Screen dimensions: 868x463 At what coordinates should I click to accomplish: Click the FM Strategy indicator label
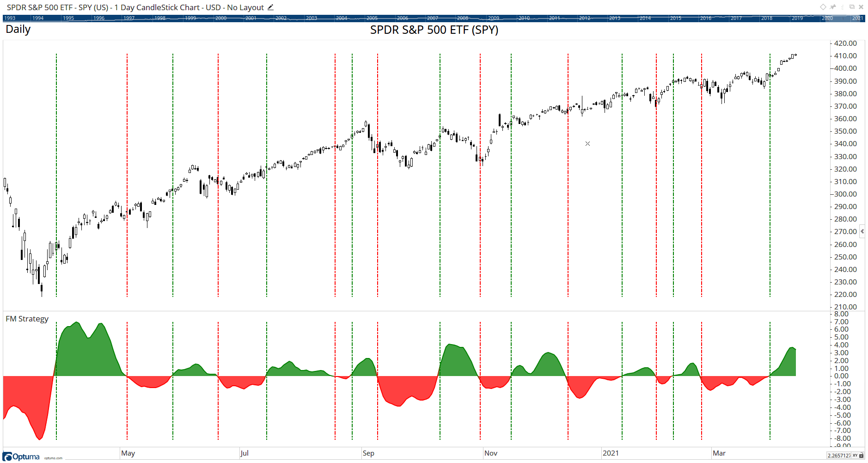[x=27, y=319]
